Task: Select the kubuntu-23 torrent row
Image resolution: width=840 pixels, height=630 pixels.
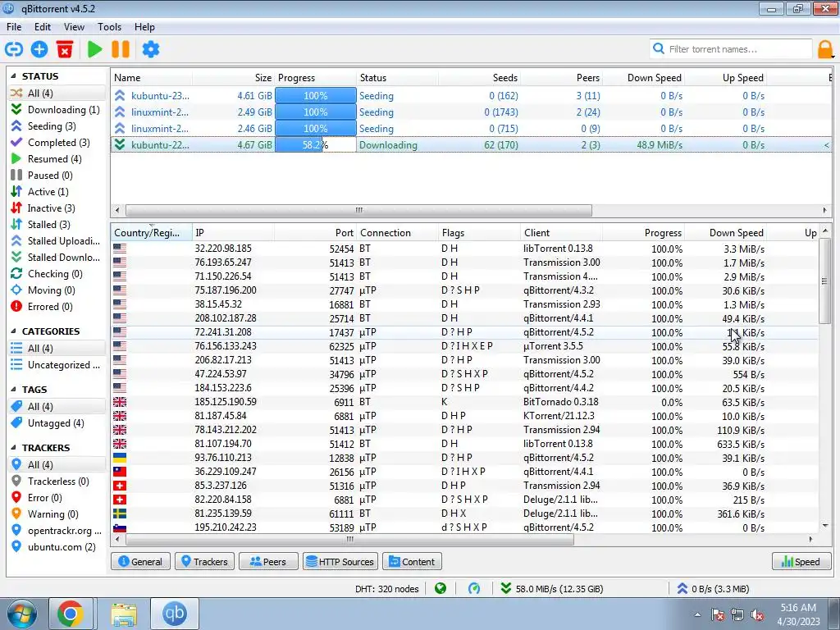Action: point(471,96)
